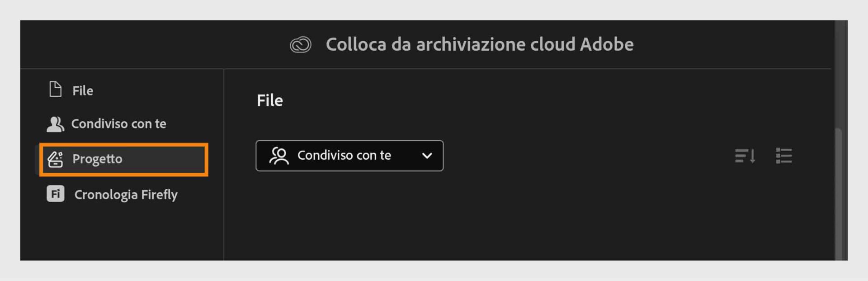Click the people icon beside Condiviso con te
This screenshot has height=281, width=868.
55,123
